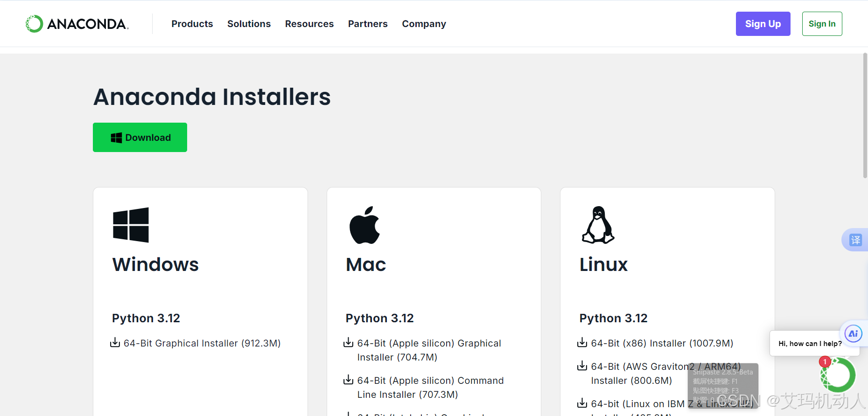Click download icon beside Apple silicon Command Line Installer
868x416 pixels.
[x=349, y=380]
